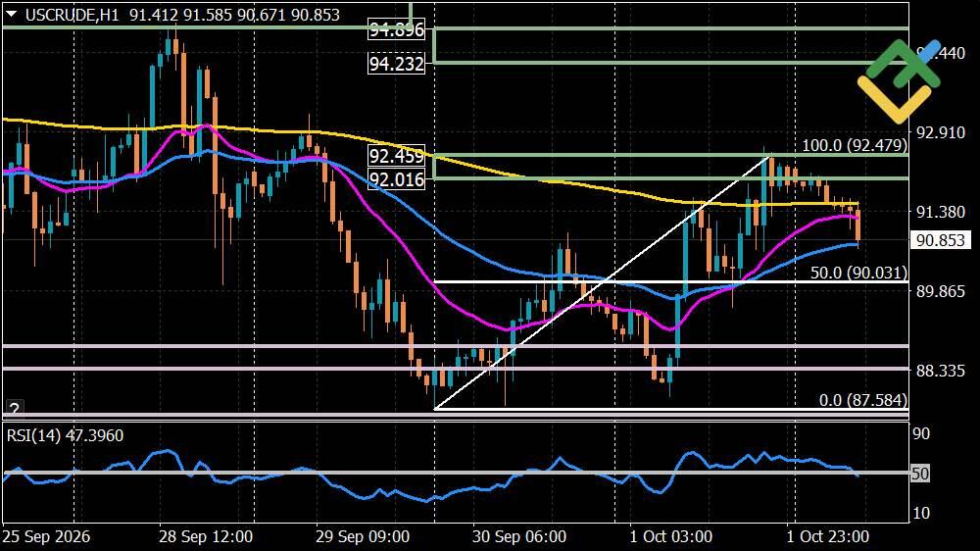Click the RSI scale value 90

tap(921, 433)
